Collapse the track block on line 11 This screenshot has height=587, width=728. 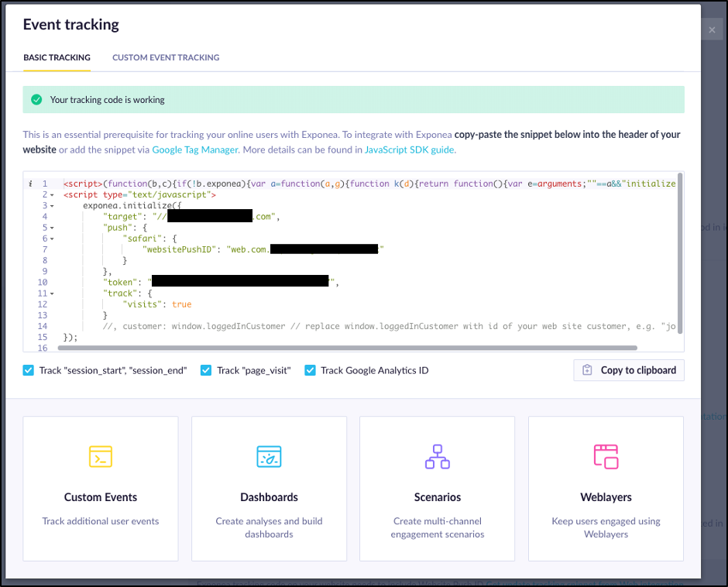point(52,293)
